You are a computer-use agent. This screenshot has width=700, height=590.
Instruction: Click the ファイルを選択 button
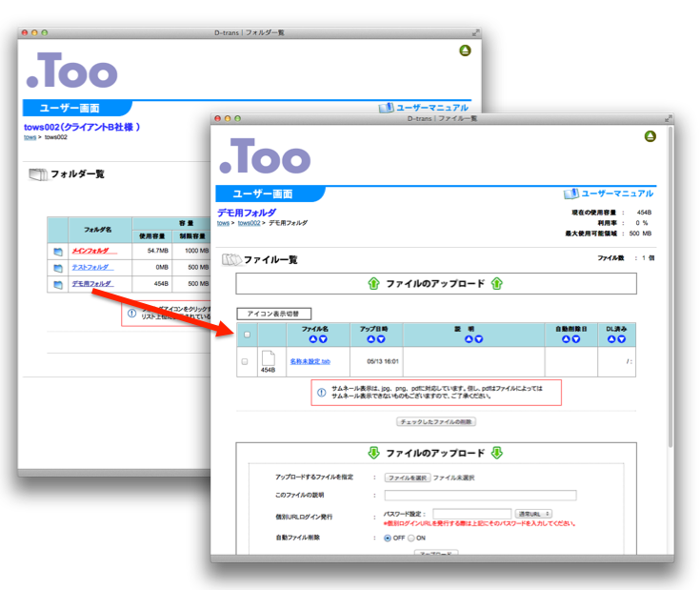click(x=407, y=477)
